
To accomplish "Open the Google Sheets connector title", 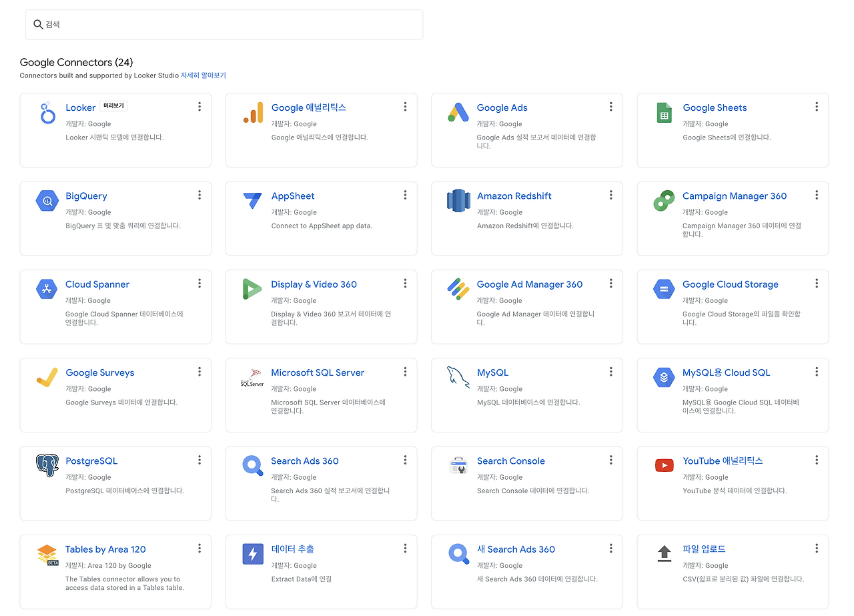I will (x=715, y=107).
